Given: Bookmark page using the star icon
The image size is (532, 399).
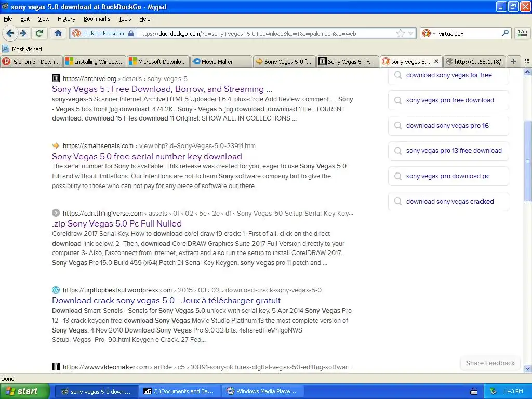Looking at the screenshot, I should [x=401, y=33].
